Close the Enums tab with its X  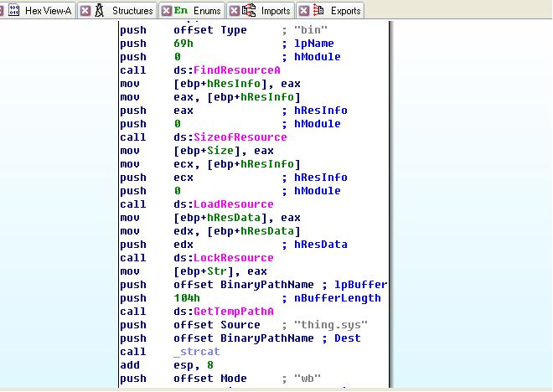[x=167, y=11]
